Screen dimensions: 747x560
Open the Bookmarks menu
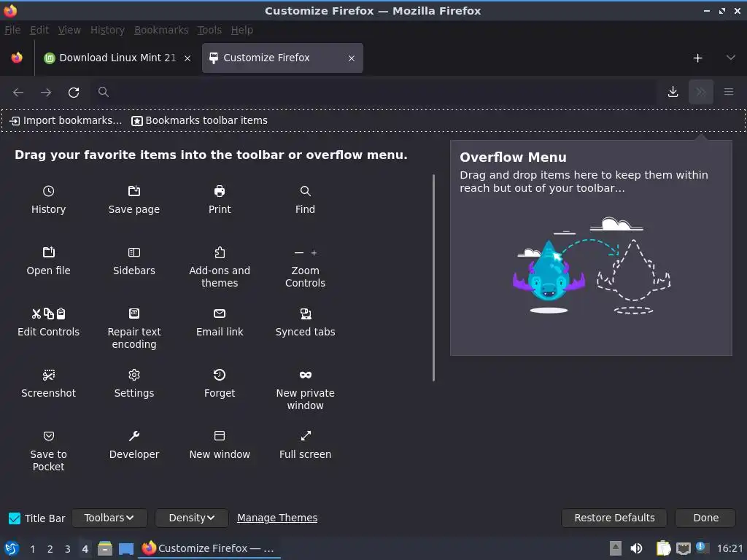(x=161, y=30)
